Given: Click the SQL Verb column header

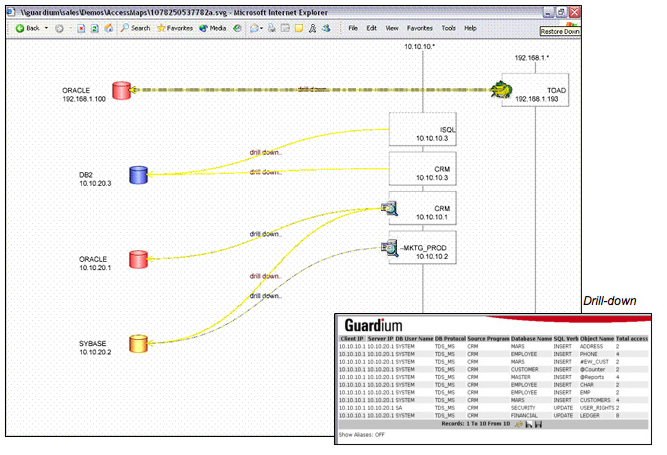Looking at the screenshot, I should (566, 338).
